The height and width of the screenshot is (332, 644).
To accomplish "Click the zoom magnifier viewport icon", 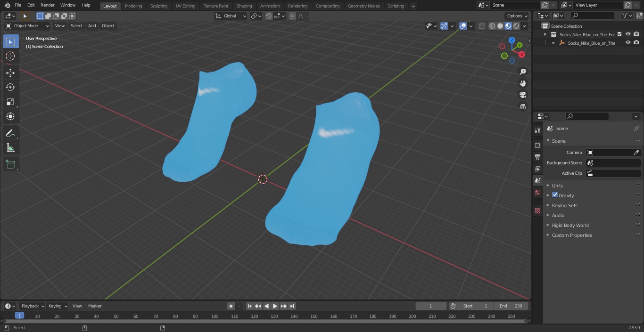I will click(x=522, y=72).
